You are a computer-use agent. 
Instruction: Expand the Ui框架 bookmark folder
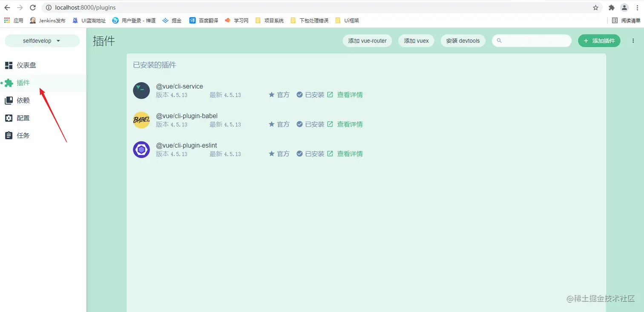347,20
